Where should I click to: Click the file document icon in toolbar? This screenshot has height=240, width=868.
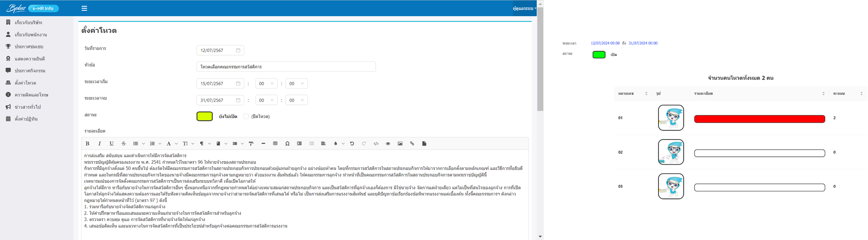point(424,143)
